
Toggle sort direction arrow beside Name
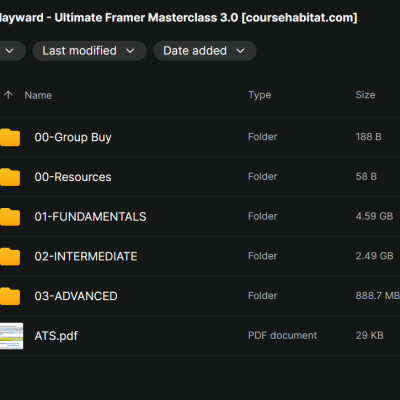click(x=8, y=95)
